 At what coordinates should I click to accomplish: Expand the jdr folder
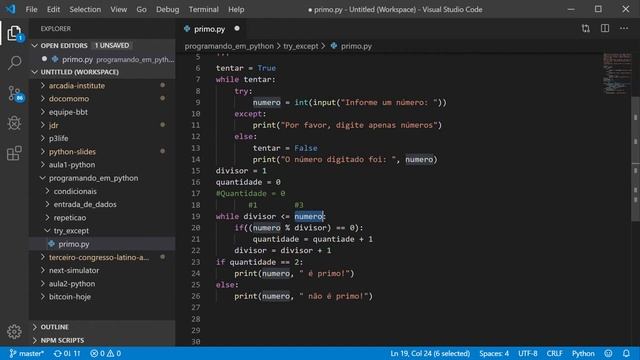pyautogui.click(x=102, y=125)
